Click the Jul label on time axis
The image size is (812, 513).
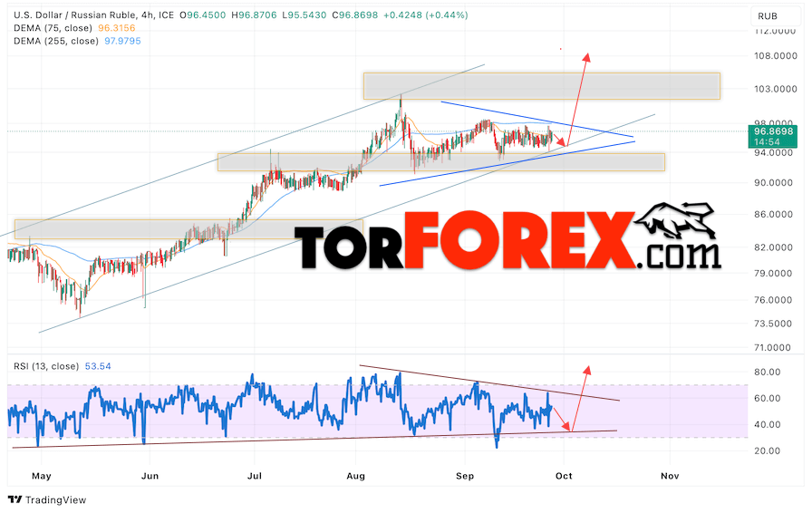click(255, 476)
